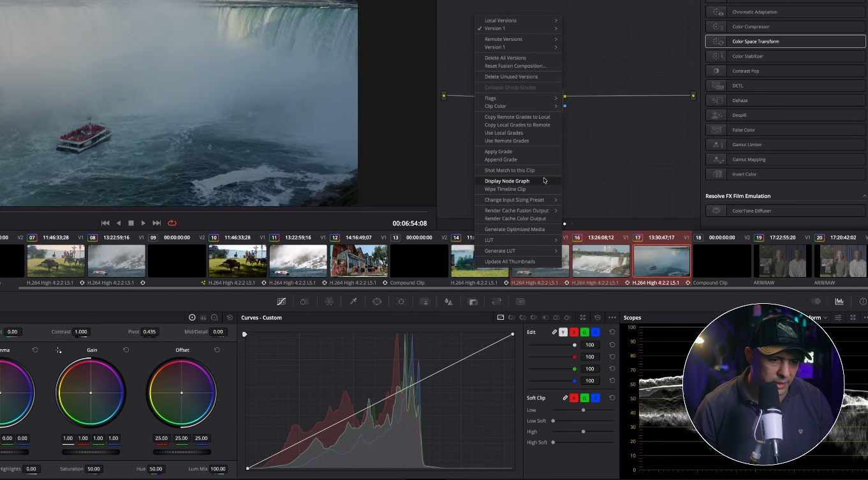Viewport: 868px width, 480px height.
Task: Toggle the green Edit channel button
Action: pos(584,332)
